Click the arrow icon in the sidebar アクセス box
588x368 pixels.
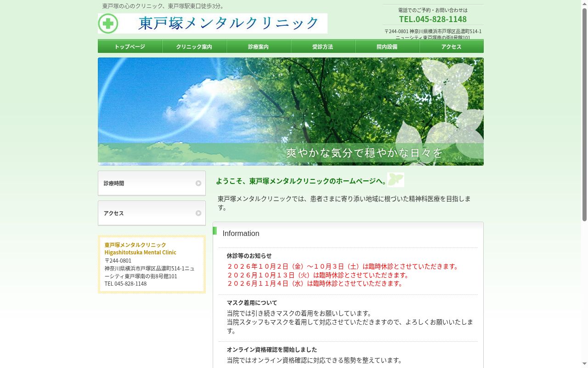(198, 213)
